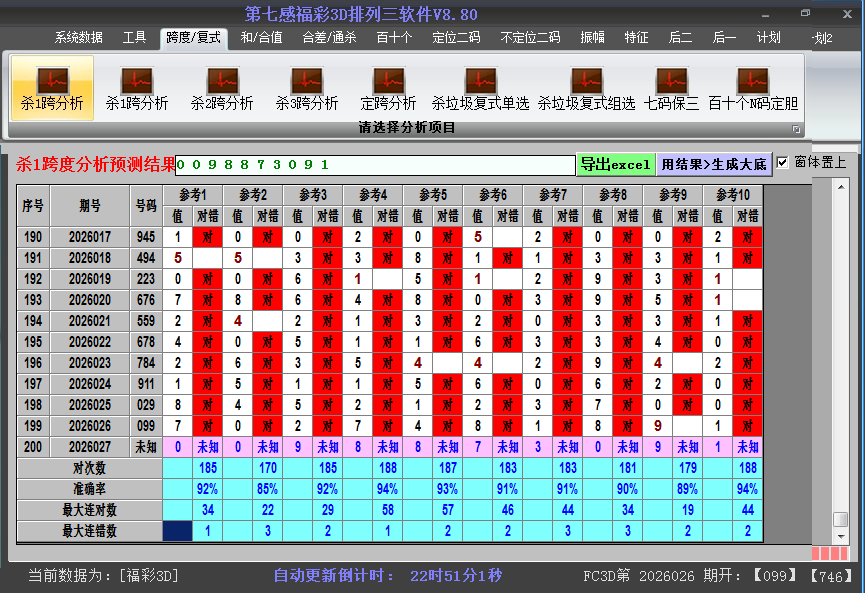Screen dimensions: 865x593
Task: Toggle the 窗体置上 checkbox
Action: (783, 162)
